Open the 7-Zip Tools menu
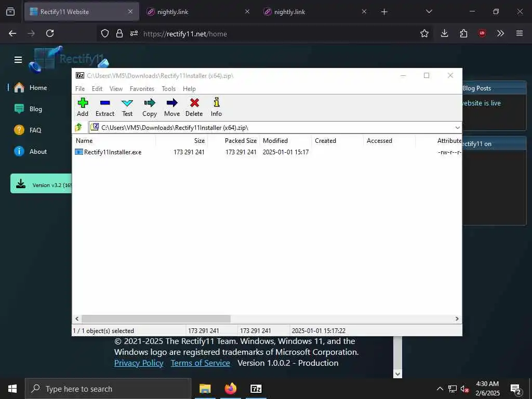This screenshot has width=532, height=399. click(169, 88)
